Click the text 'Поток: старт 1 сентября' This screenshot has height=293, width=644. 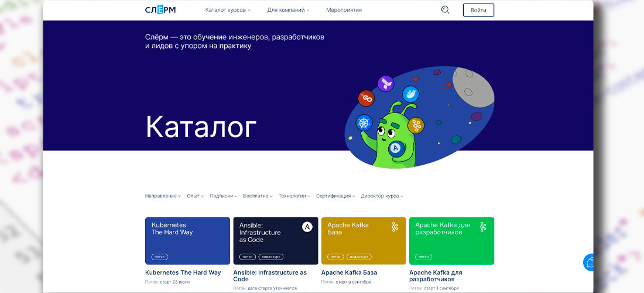point(434,288)
